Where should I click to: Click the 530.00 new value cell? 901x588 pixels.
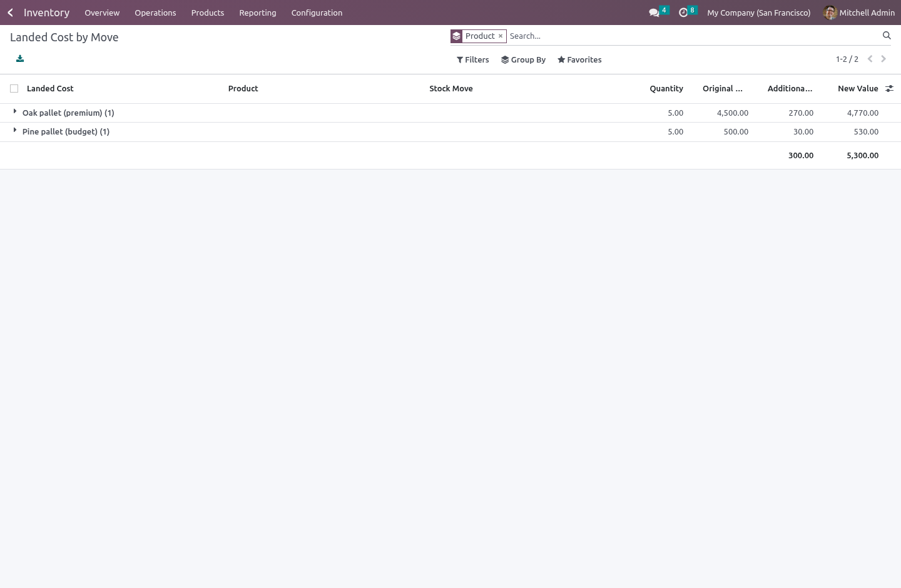pos(866,132)
